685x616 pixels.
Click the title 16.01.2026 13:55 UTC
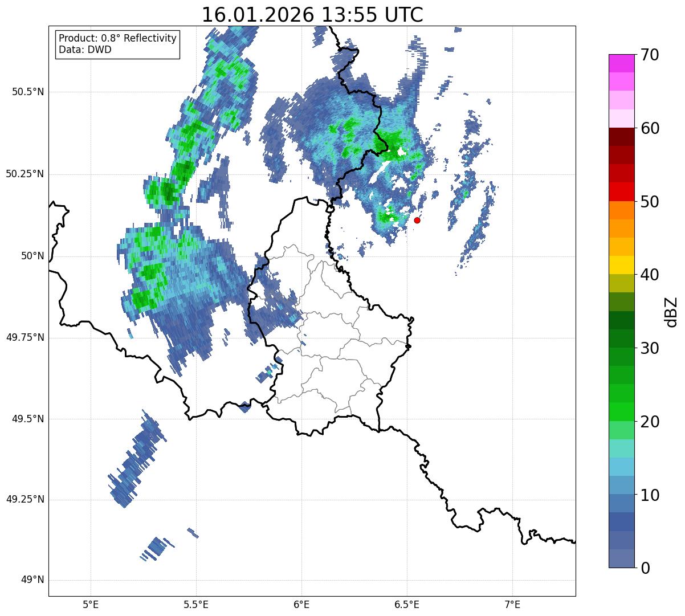point(312,14)
